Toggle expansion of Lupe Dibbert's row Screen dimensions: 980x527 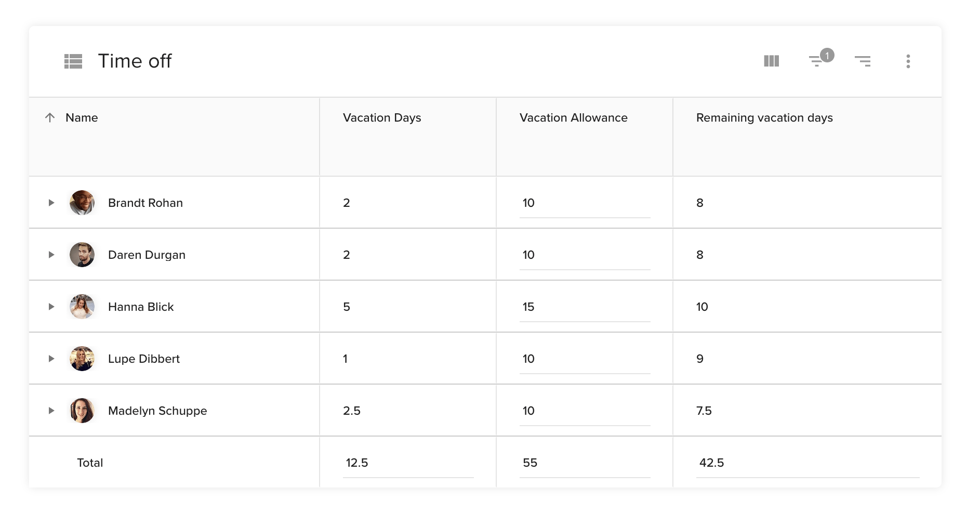coord(51,358)
